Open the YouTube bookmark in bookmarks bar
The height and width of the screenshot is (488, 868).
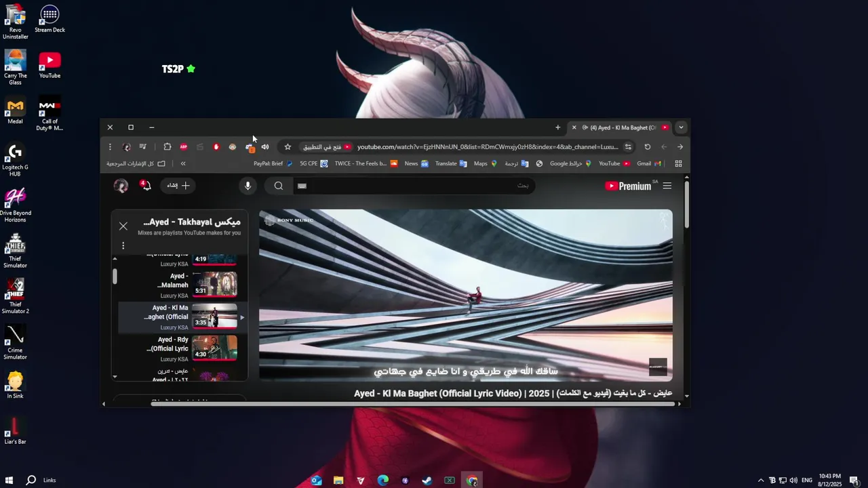[x=614, y=163]
